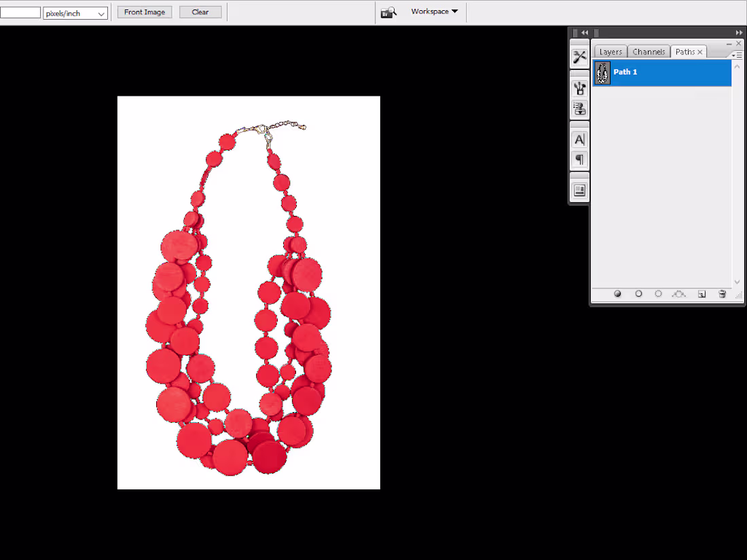Fill path with foreground color
Screen dimensions: 747x560
tap(617, 294)
